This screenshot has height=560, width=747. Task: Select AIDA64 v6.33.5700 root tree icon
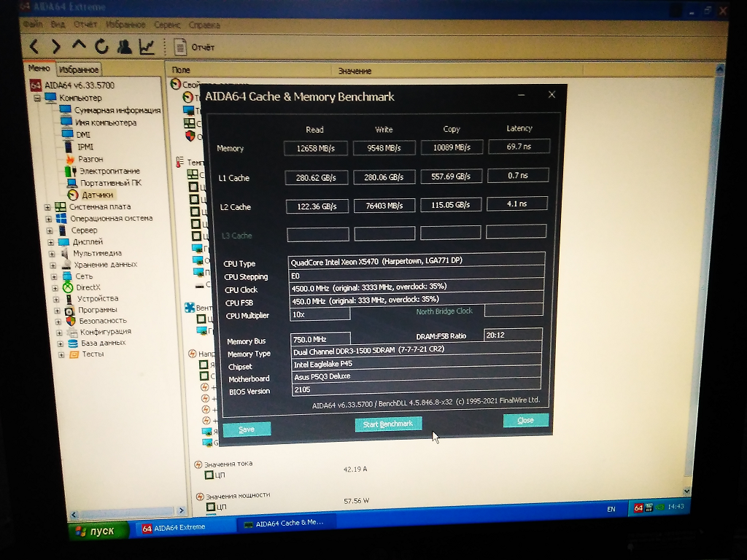click(36, 85)
